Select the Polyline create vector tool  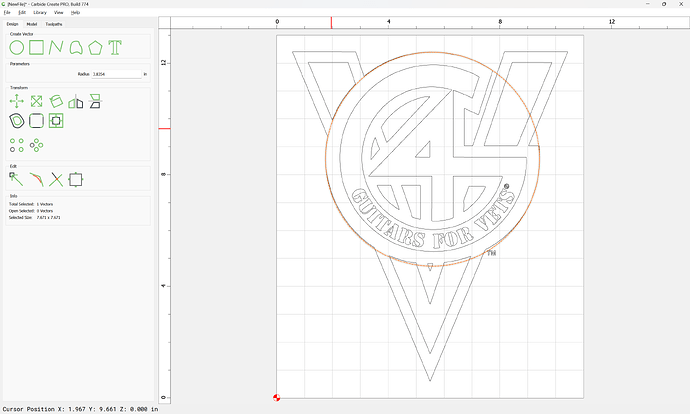tap(56, 47)
